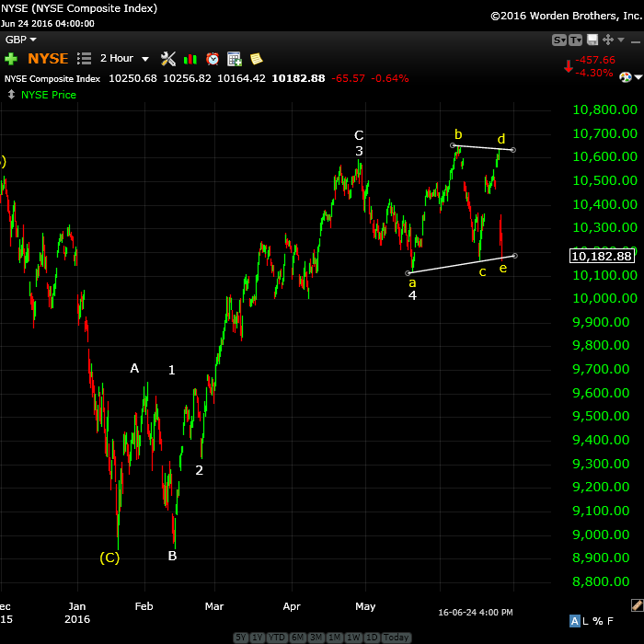Open the T dropdown button
The height and width of the screenshot is (644, 644).
pos(575,40)
